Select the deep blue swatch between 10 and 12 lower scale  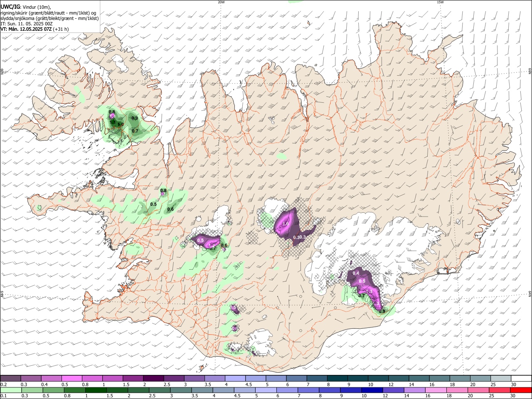pyautogui.click(x=372, y=390)
